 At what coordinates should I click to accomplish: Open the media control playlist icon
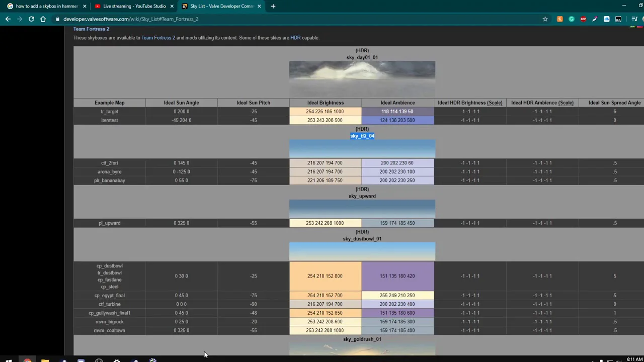click(x=634, y=19)
